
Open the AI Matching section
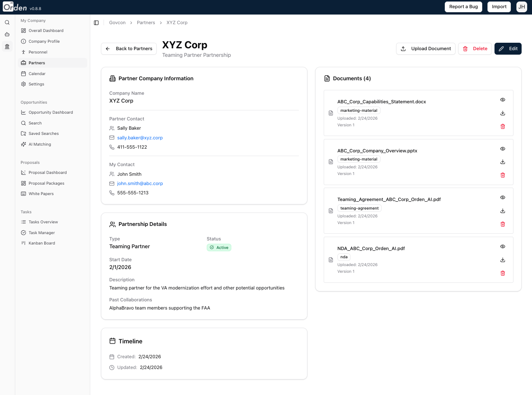coord(39,144)
